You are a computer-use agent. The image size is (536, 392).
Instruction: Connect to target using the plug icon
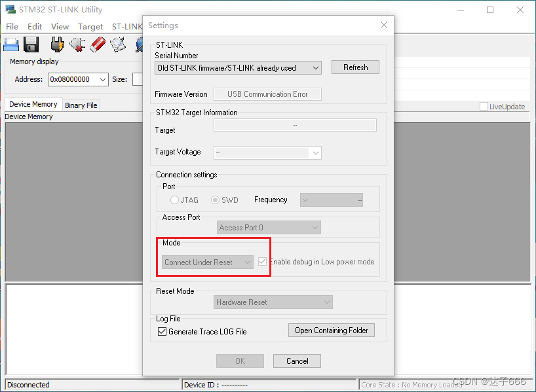click(x=57, y=44)
